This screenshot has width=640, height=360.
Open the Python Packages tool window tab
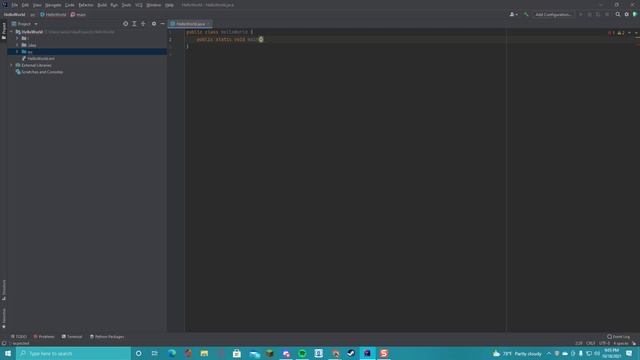click(x=107, y=337)
